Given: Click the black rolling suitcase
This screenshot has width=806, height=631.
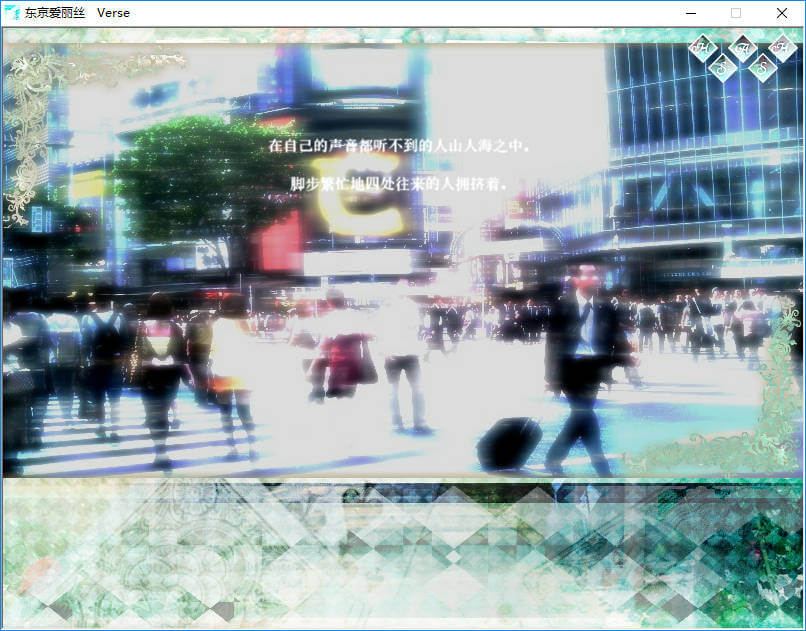Looking at the screenshot, I should coord(509,443).
